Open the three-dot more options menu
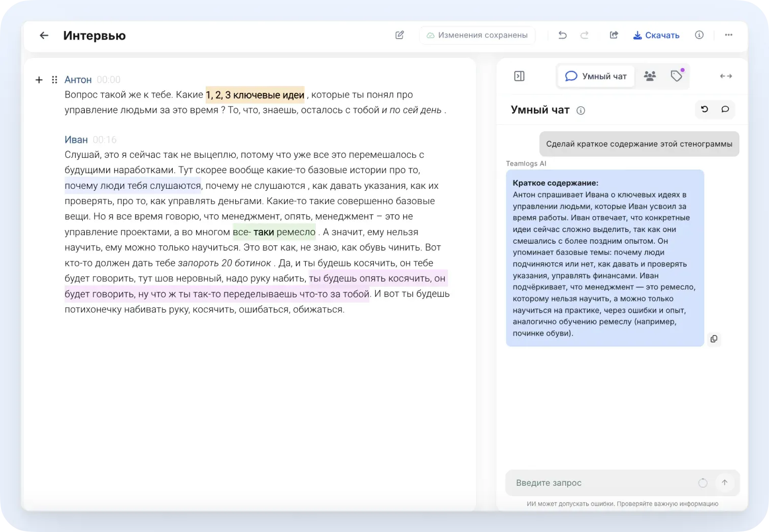The width and height of the screenshot is (769, 532). pos(729,35)
